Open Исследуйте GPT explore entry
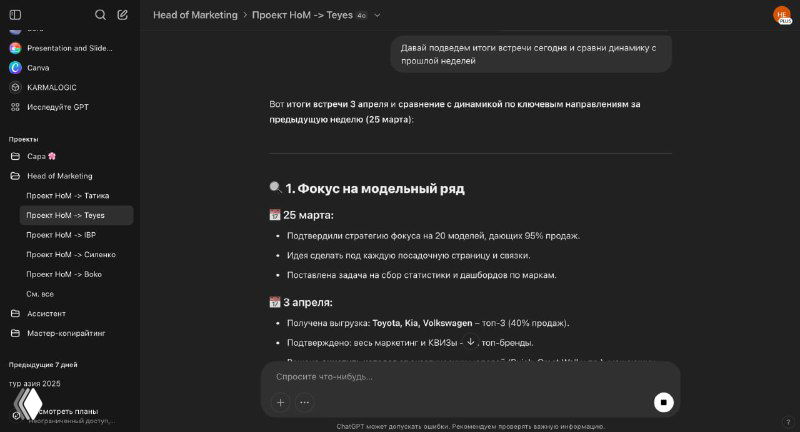The width and height of the screenshot is (800, 432). (x=58, y=107)
